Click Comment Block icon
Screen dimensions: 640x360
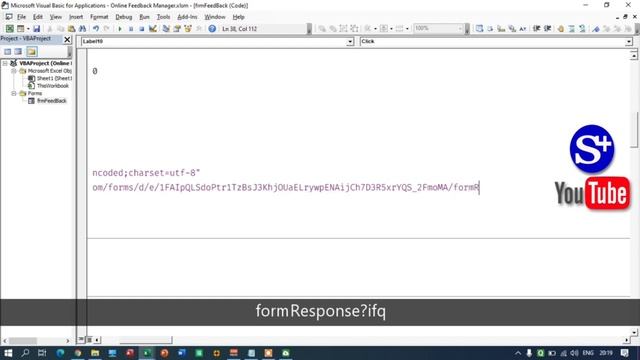tap(571, 29)
